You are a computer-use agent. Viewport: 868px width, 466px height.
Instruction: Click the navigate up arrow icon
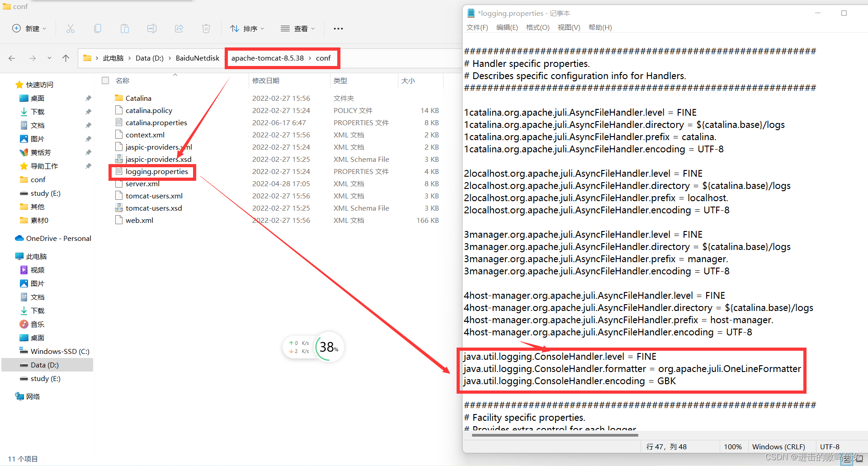click(66, 58)
